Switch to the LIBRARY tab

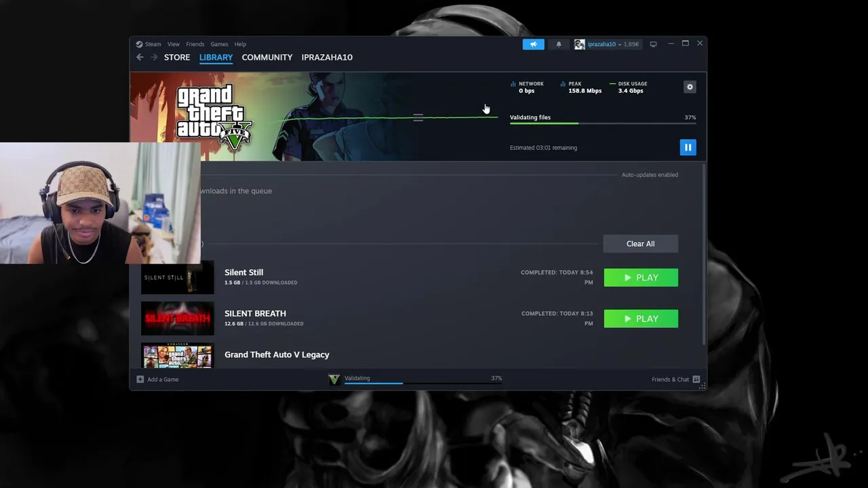(216, 58)
